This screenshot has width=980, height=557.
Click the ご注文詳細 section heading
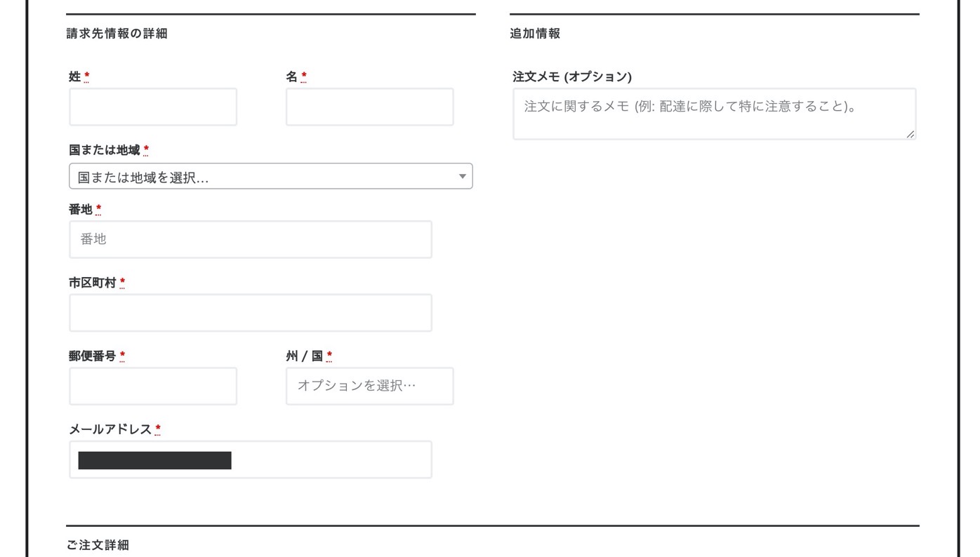point(98,545)
